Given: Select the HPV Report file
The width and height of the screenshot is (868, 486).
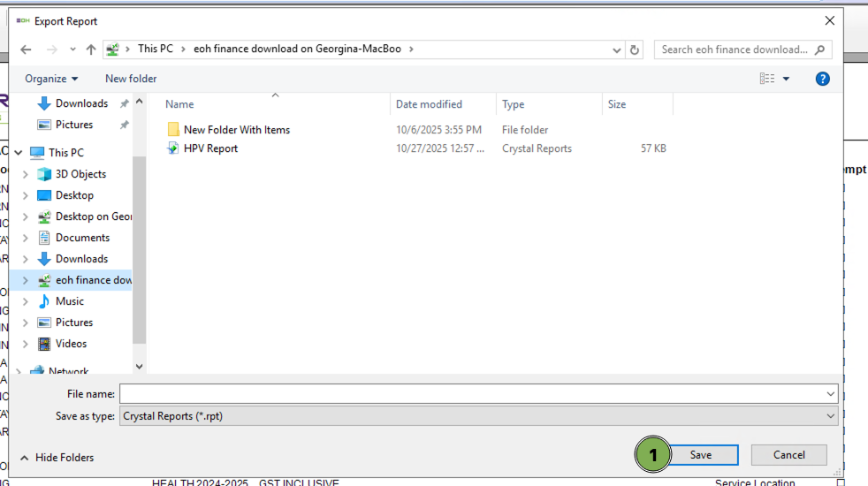Looking at the screenshot, I should (x=210, y=148).
